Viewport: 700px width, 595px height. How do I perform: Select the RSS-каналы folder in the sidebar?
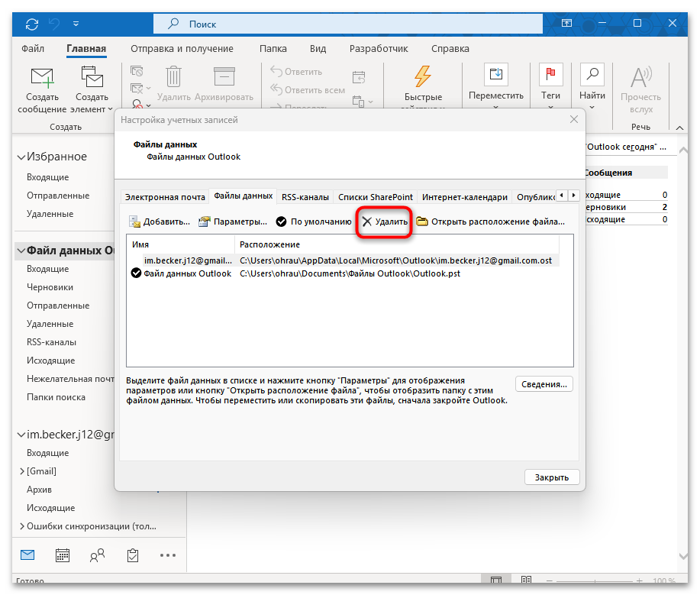click(51, 341)
